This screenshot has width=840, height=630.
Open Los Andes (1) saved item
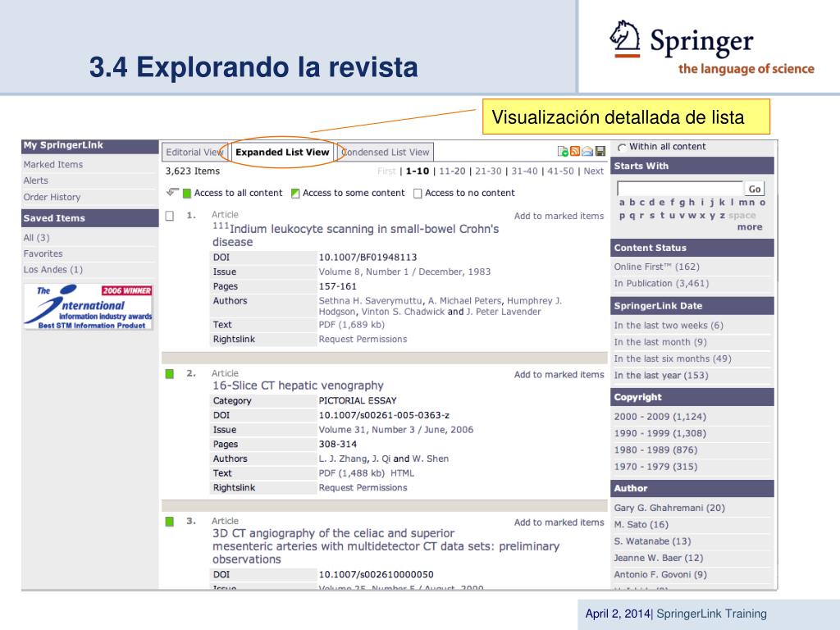pos(53,269)
